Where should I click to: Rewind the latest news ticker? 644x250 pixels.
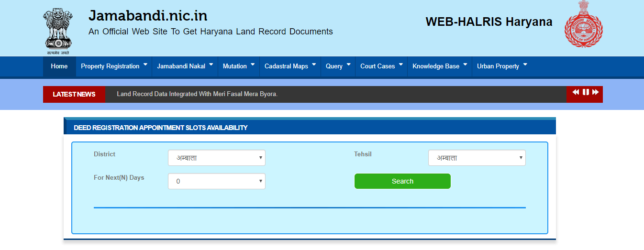[x=576, y=92]
